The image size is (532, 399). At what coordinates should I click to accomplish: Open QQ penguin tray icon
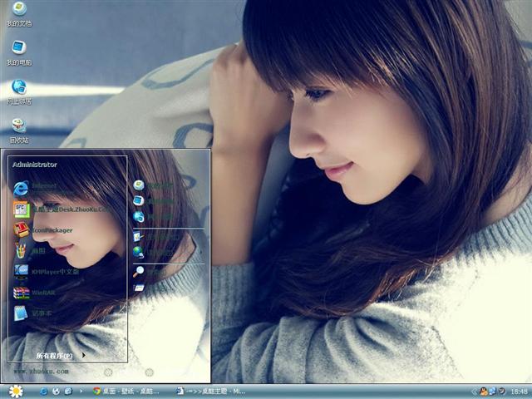483,392
